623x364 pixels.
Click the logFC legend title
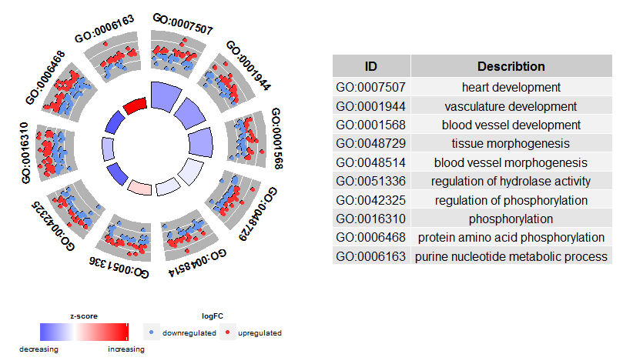pos(213,316)
